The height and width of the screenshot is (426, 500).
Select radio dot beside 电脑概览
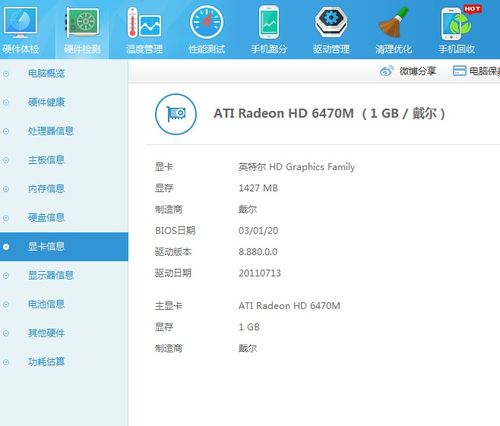(x=6, y=74)
